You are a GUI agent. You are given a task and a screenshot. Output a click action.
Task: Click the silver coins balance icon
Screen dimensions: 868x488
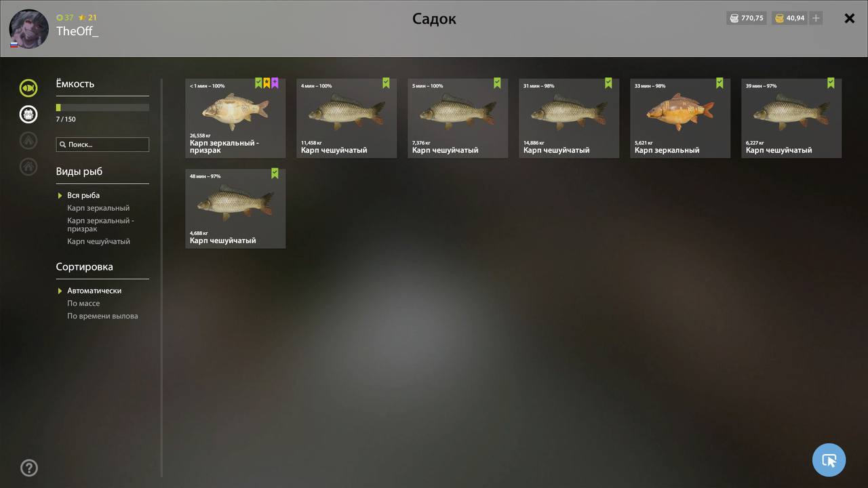click(x=734, y=18)
